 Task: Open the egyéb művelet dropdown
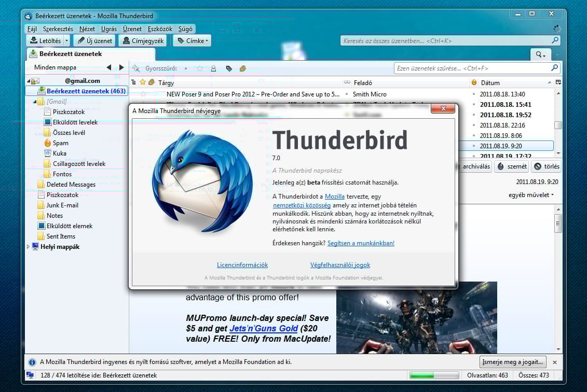531,195
